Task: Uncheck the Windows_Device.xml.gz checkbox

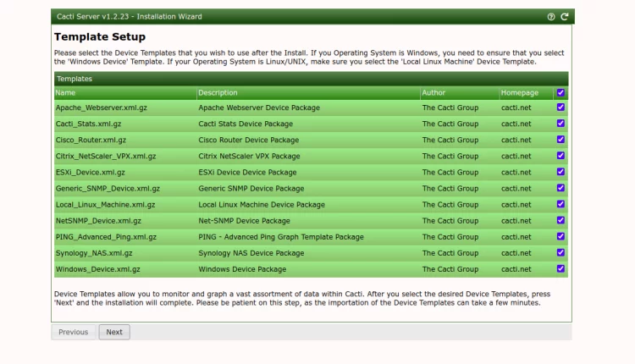Action: 560,268
